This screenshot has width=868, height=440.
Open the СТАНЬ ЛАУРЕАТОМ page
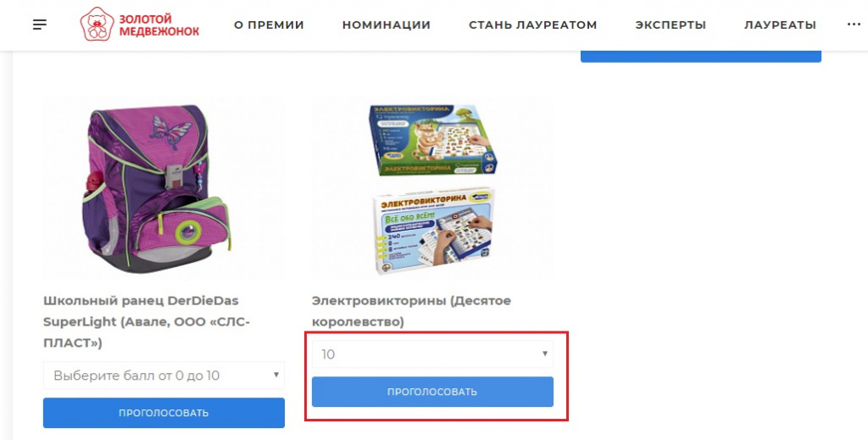(532, 25)
